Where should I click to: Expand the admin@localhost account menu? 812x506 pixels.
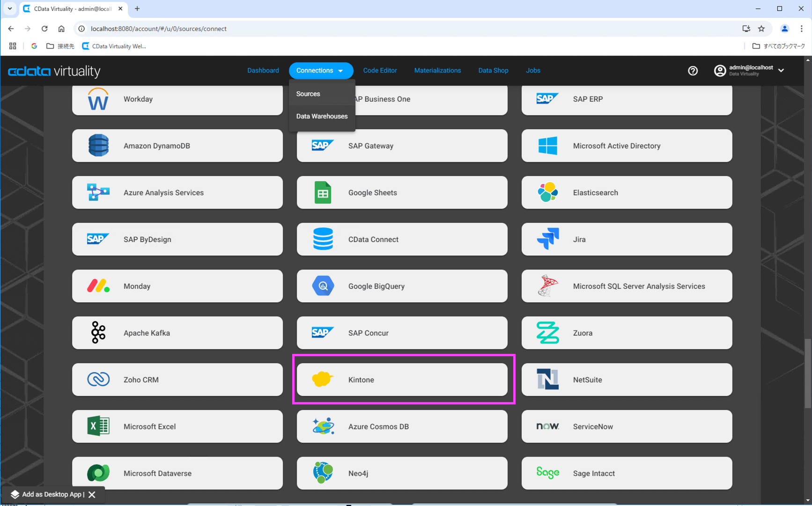pos(749,71)
